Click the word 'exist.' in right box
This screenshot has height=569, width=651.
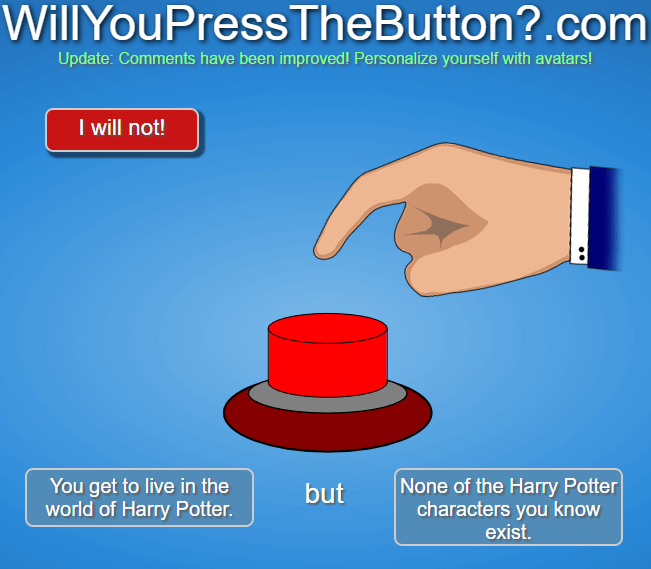[508, 532]
